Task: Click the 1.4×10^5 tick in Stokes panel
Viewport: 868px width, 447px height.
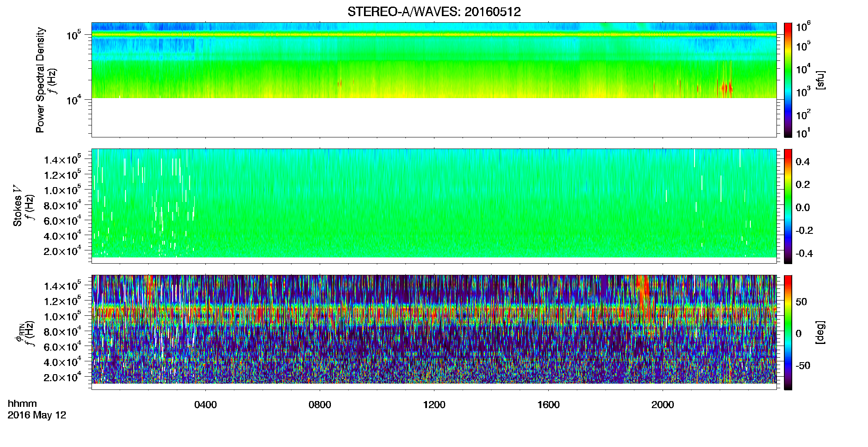Action: (63, 159)
